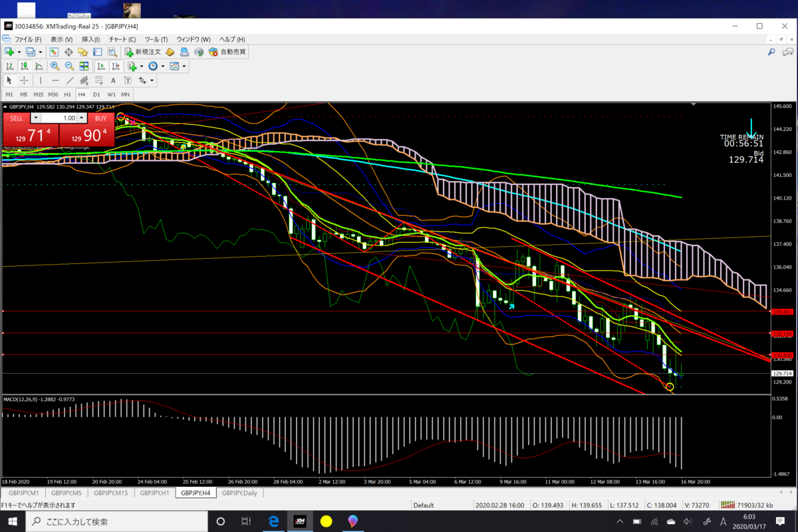
Task: Switch to bar chart display
Action: click(10, 66)
